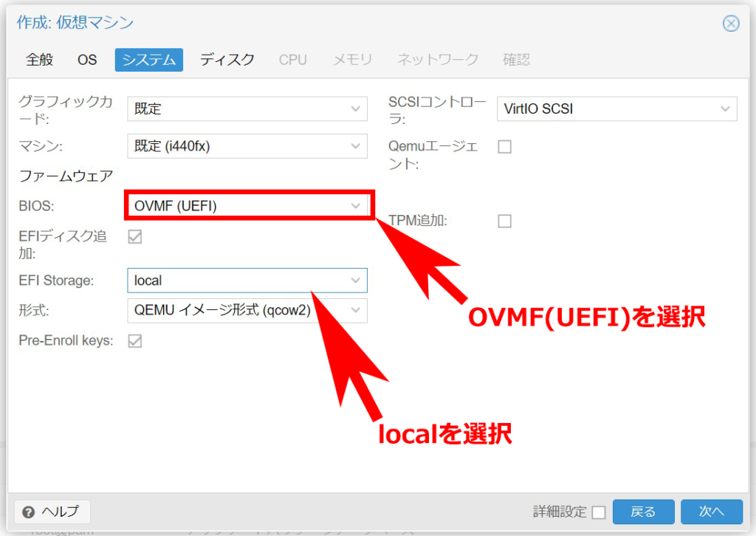The height and width of the screenshot is (536, 756).
Task: Expand the BIOS dropdown showing OVMF (UEFI)
Action: [247, 206]
